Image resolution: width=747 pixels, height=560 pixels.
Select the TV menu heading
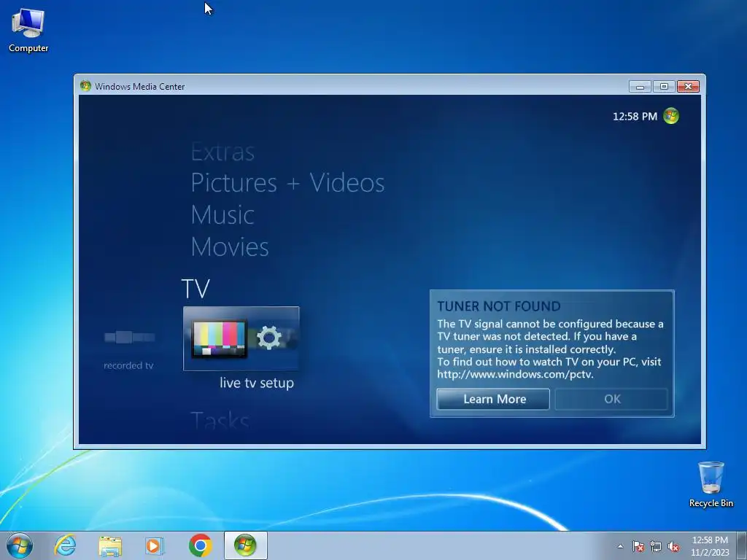point(196,289)
